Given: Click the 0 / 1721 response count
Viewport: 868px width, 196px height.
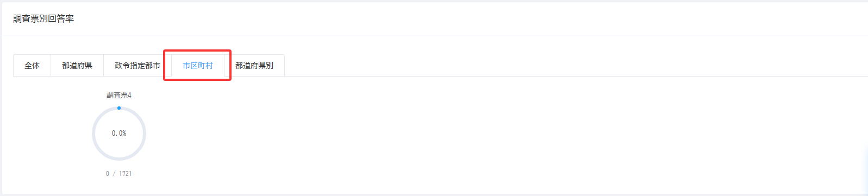Looking at the screenshot, I should 119,174.
